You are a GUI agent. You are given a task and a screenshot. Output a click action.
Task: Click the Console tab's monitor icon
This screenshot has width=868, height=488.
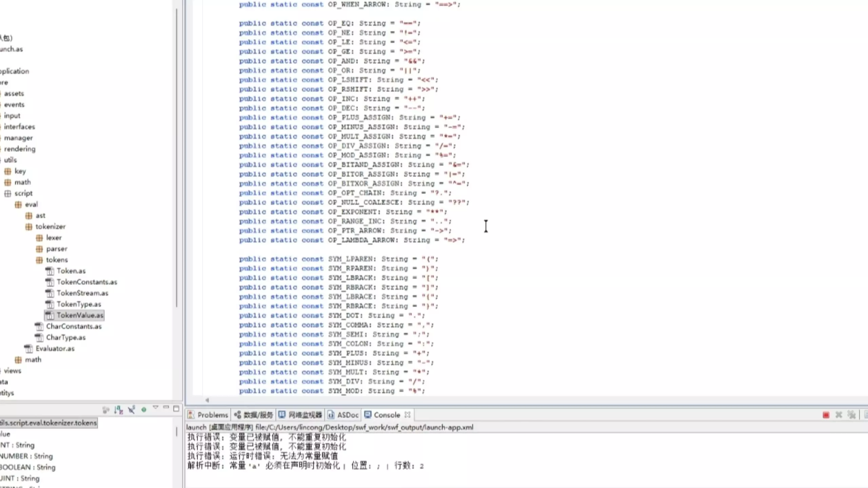(x=368, y=415)
